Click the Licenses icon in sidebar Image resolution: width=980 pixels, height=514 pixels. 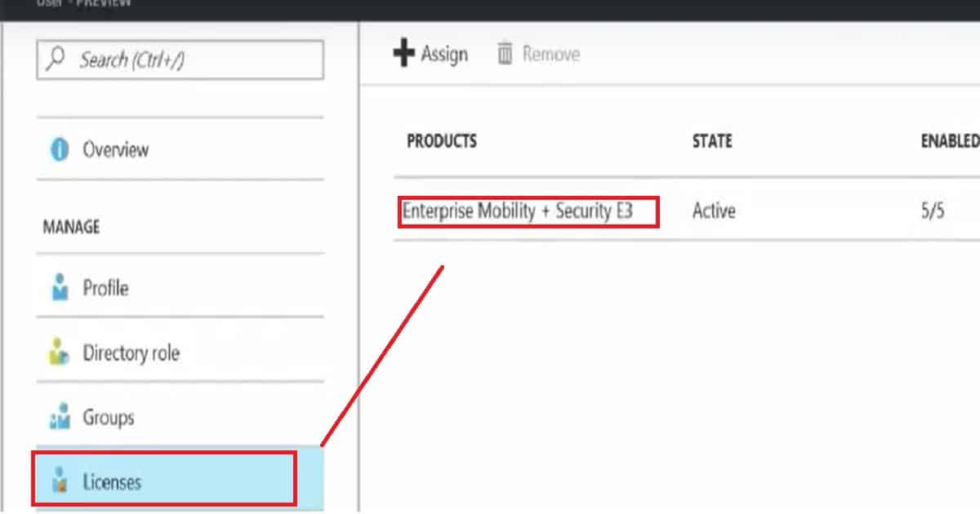(x=60, y=481)
